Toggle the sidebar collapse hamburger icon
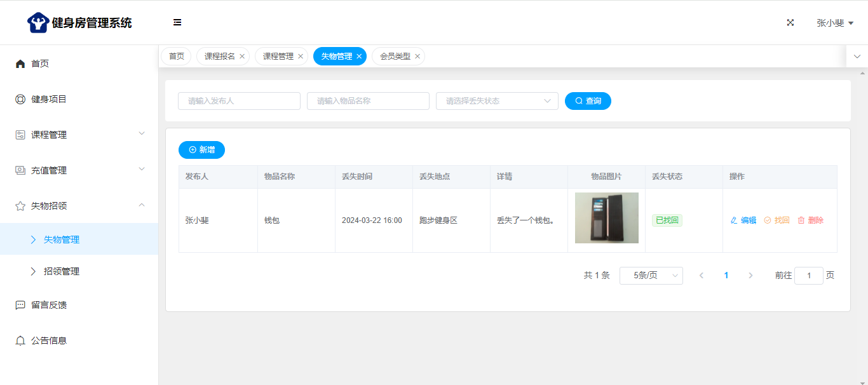Image resolution: width=868 pixels, height=385 pixels. pos(177,22)
